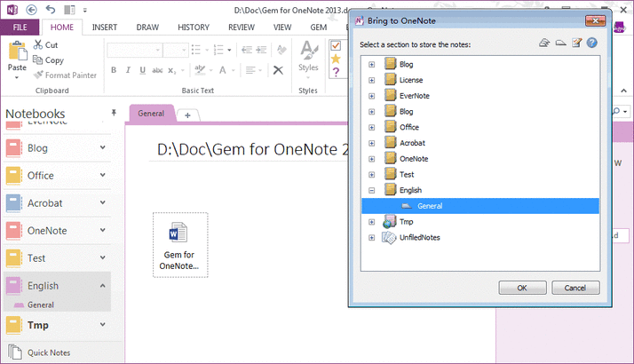This screenshot has height=364, width=634.
Task: Expand the Office notebook chevron in Notebooks pane
Action: (103, 175)
